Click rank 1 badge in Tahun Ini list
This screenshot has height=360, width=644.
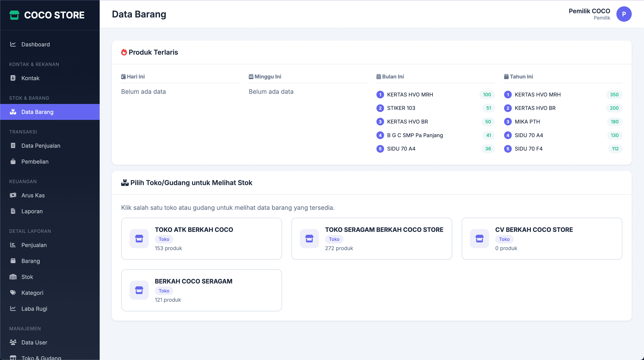click(508, 95)
